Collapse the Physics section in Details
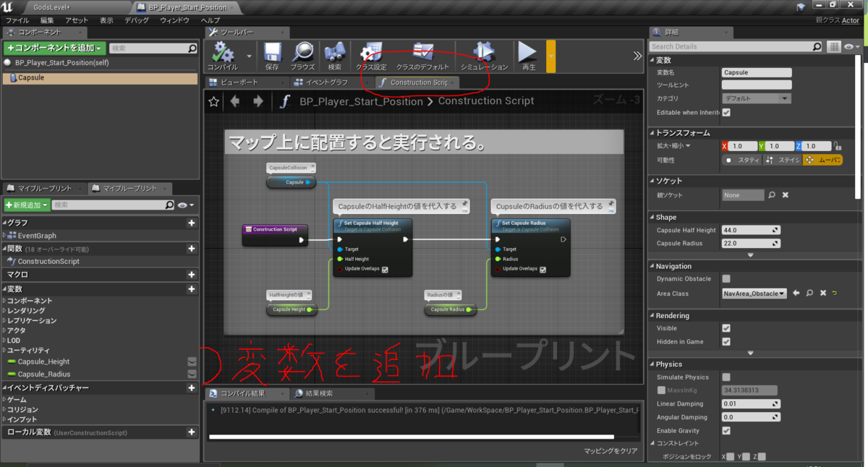Viewport: 868px width, 467px height. (652, 364)
